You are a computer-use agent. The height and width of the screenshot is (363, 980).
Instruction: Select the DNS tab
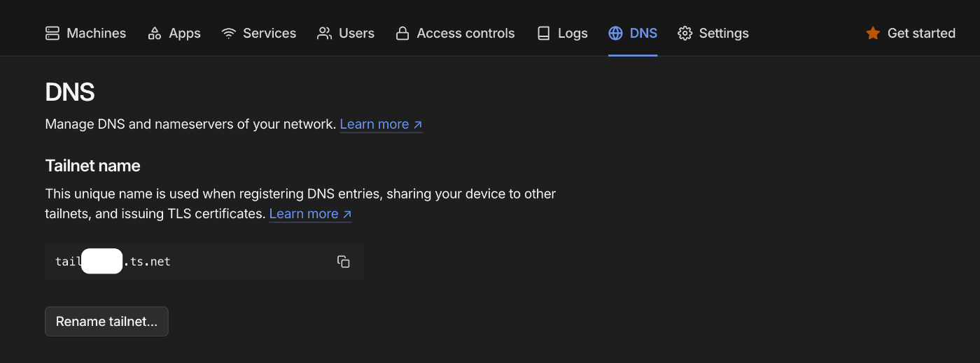(633, 33)
